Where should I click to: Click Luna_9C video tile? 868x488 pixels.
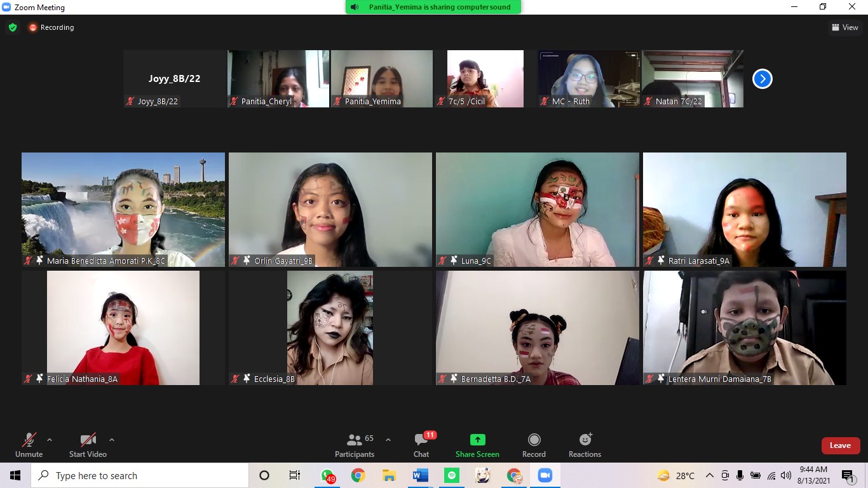538,210
